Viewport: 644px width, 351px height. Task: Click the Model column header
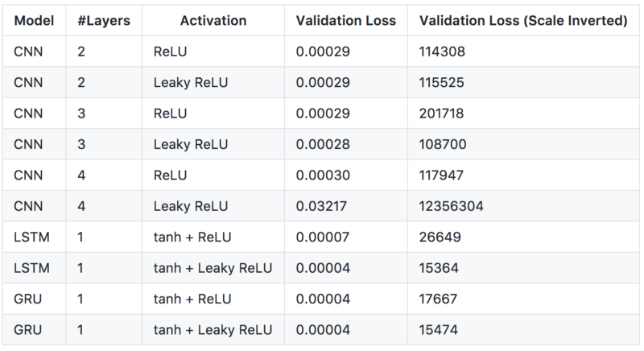34,21
